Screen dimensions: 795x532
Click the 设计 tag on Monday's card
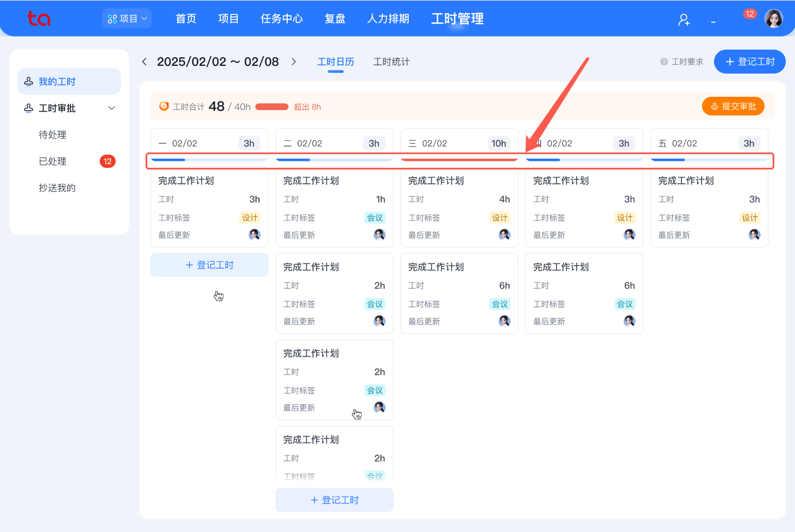point(250,218)
